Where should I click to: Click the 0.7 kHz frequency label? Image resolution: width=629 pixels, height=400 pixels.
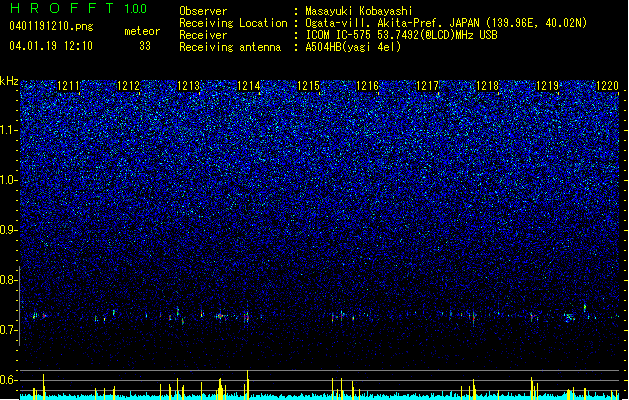8,330
